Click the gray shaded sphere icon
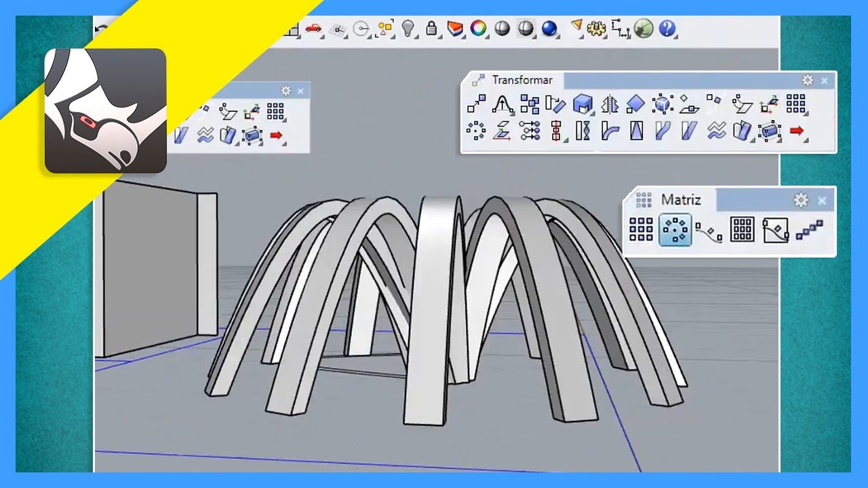Screen dimensions: 868x488 (x=502, y=28)
